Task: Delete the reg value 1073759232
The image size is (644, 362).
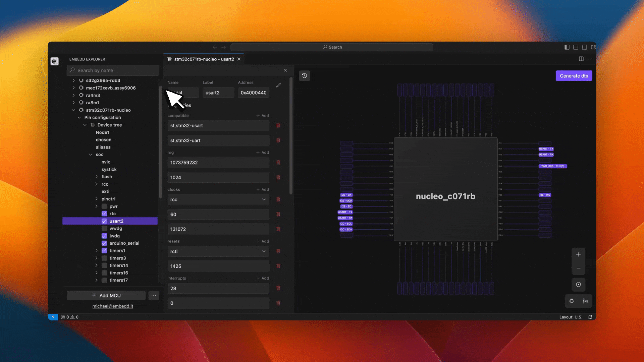Action: (278, 163)
